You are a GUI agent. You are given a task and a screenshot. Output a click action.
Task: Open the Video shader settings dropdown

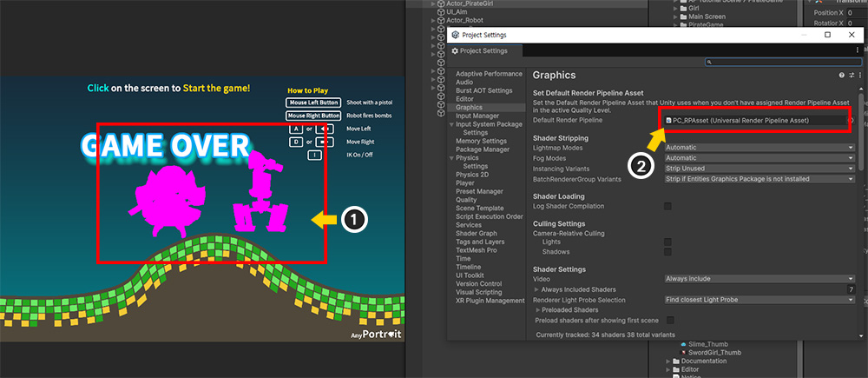(759, 279)
